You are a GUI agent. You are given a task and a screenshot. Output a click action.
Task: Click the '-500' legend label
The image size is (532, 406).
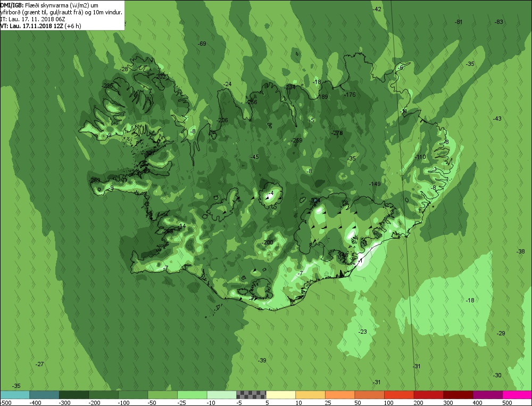pos(6,403)
